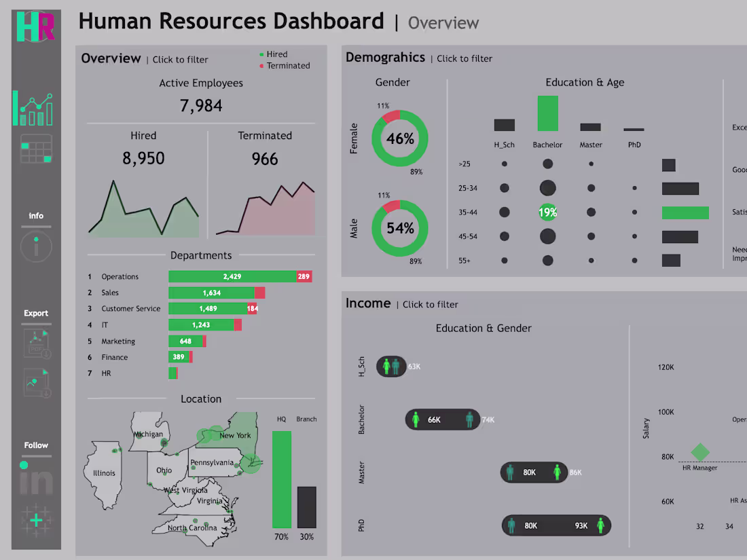Expand the Income click-to-filter panel

point(431,305)
